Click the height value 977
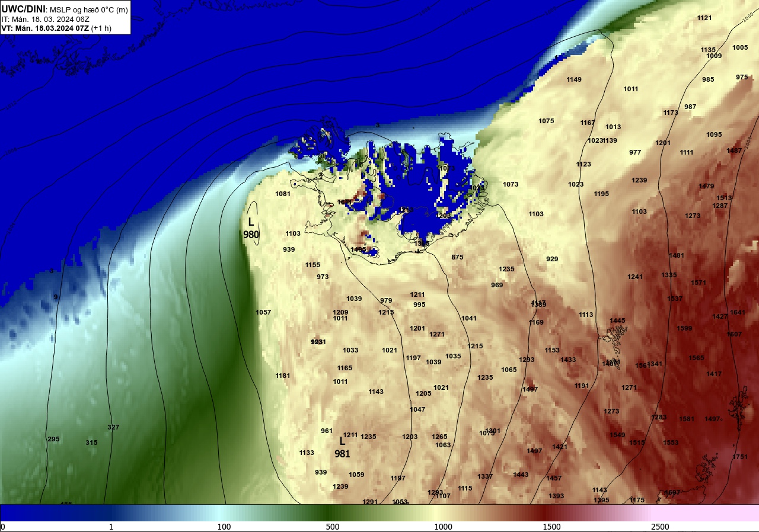The height and width of the screenshot is (532, 759). [635, 152]
